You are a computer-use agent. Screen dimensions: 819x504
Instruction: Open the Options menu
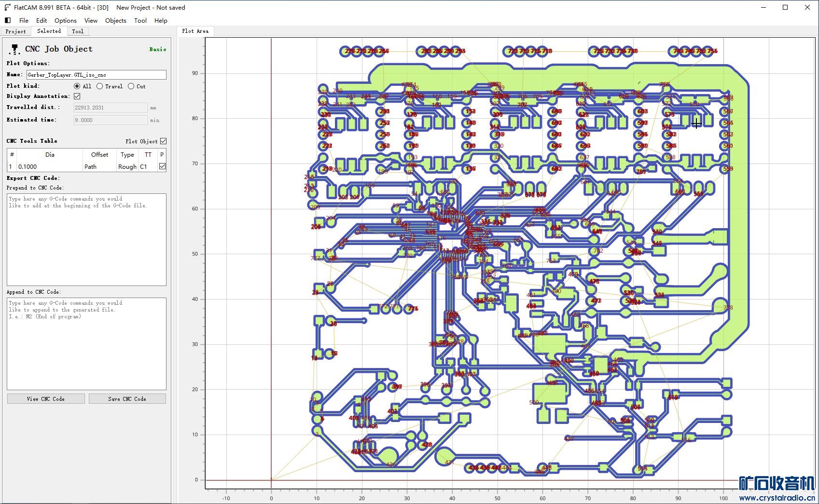[65, 20]
